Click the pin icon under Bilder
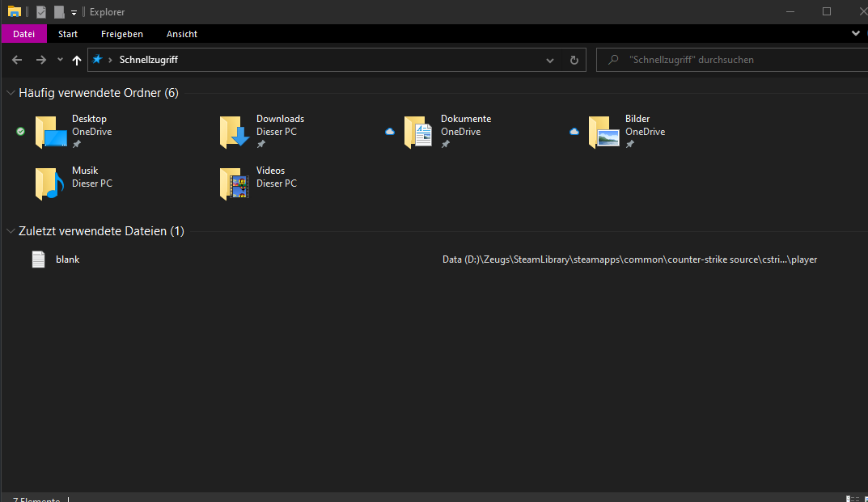Viewport: 868px width, 502px height. [x=630, y=144]
